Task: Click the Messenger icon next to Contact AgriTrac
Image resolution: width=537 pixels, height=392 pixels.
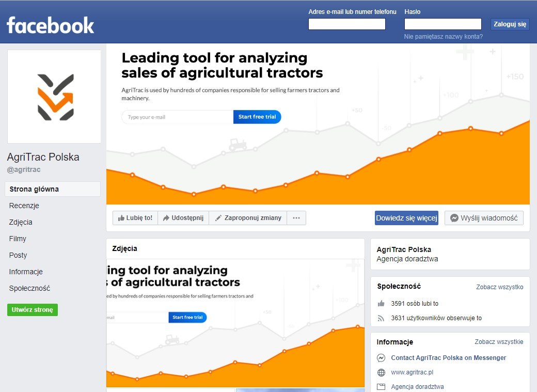Action: (381, 358)
